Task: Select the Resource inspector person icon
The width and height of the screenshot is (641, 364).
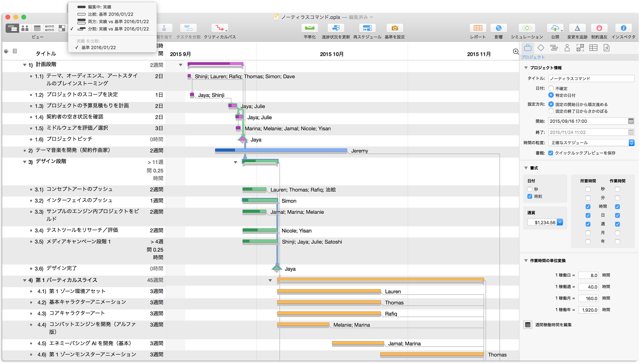Action: [567, 48]
